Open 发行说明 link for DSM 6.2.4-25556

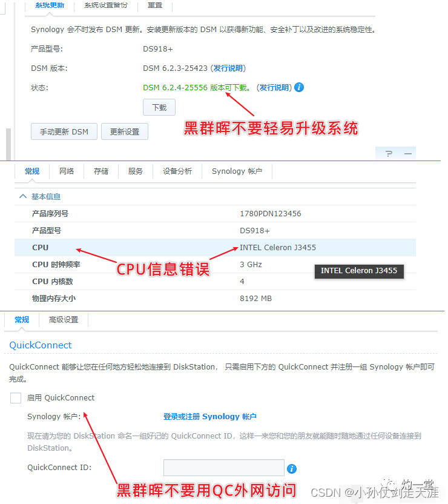(274, 87)
